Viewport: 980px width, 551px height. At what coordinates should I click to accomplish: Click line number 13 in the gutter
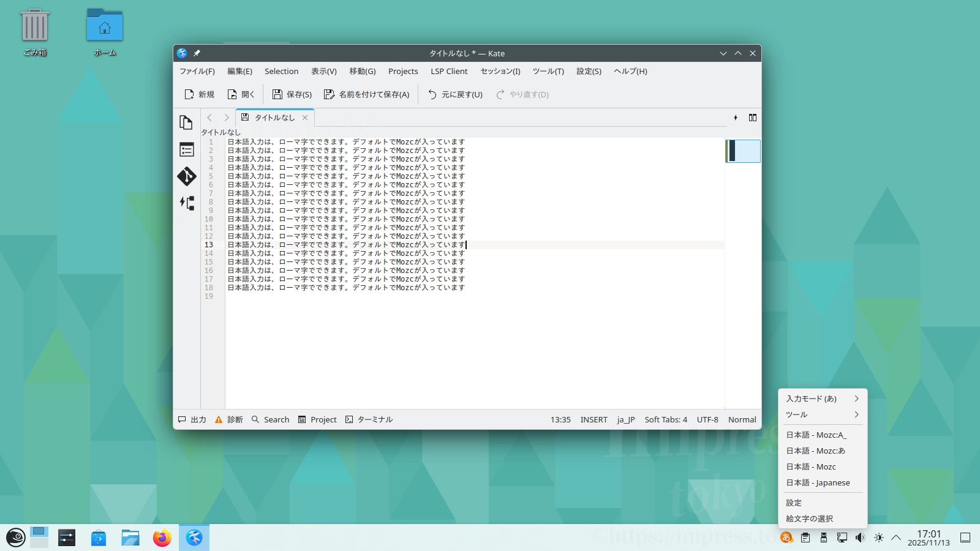209,245
